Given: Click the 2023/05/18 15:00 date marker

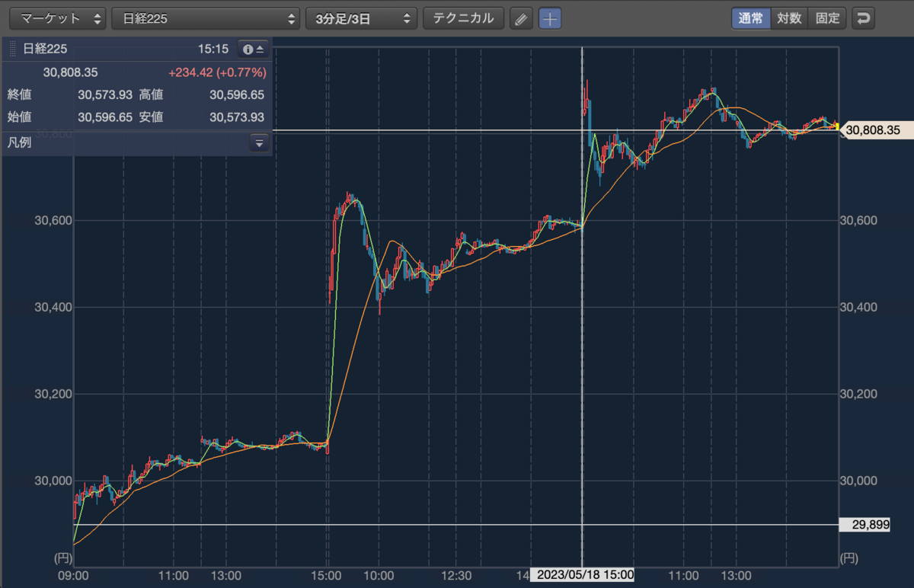Looking at the screenshot, I should pyautogui.click(x=582, y=575).
